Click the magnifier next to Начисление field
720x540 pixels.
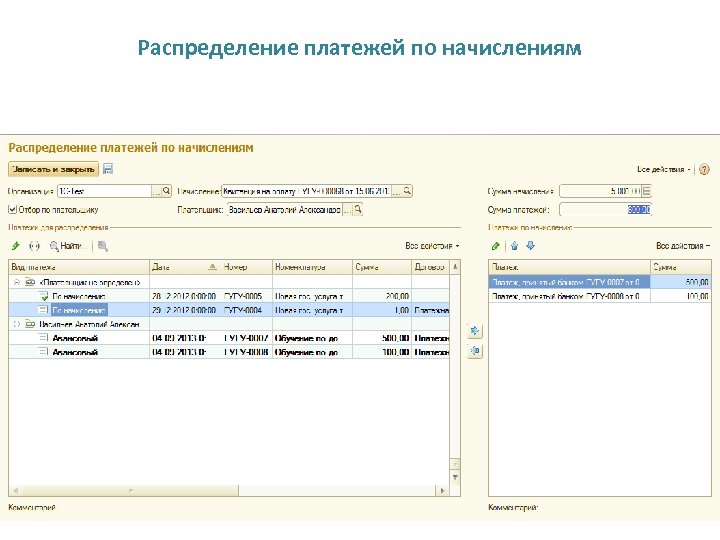[x=407, y=191]
